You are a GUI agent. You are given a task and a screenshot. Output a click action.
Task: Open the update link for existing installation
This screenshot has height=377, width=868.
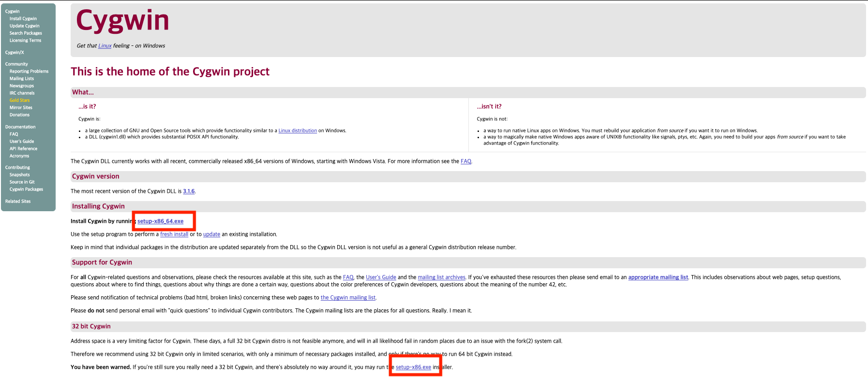pyautogui.click(x=211, y=234)
